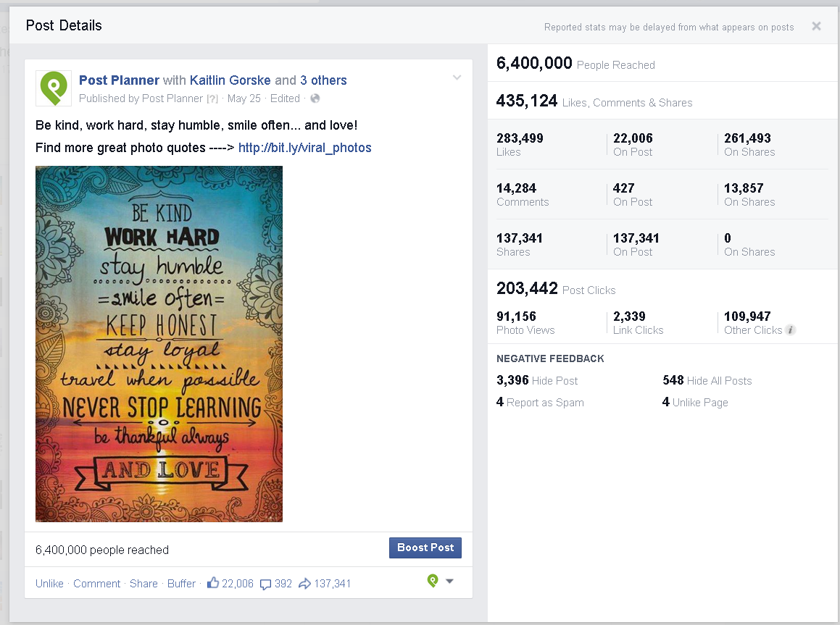Click the photo quote image
Image resolution: width=840 pixels, height=625 pixels.
point(159,343)
